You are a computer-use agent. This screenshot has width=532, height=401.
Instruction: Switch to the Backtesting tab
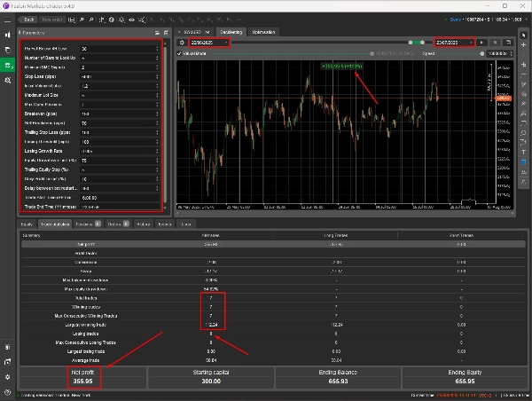pos(231,32)
